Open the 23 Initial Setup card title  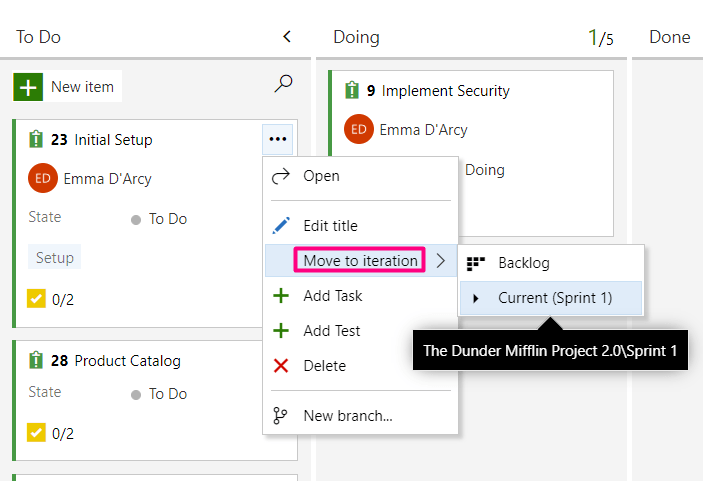[x=113, y=140]
